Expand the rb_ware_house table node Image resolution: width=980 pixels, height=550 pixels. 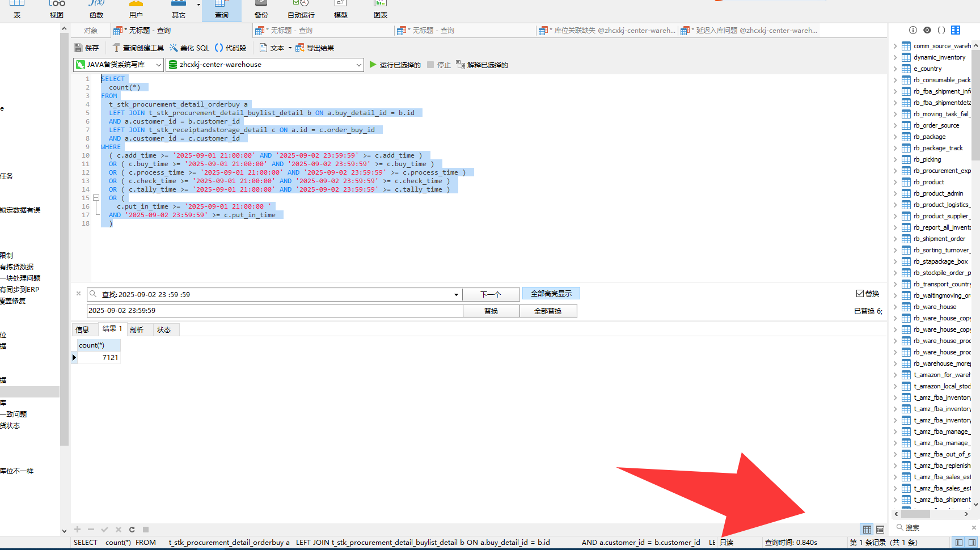point(895,307)
